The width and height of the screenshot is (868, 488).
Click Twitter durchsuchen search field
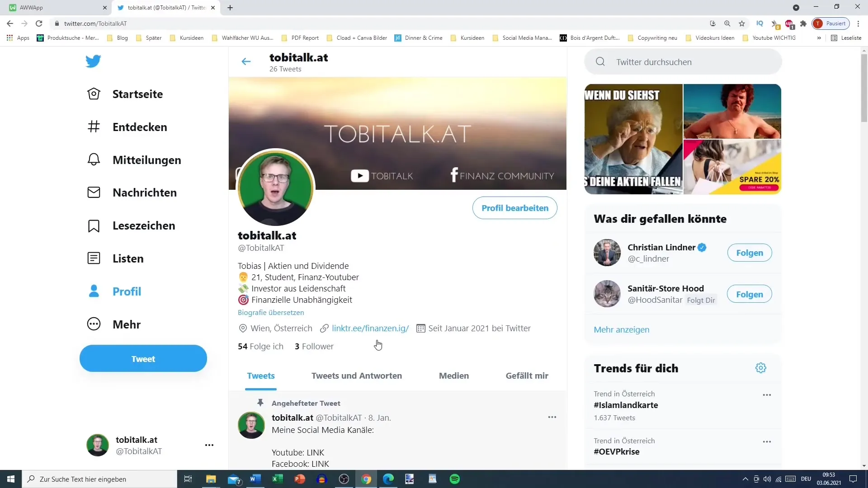coord(683,62)
